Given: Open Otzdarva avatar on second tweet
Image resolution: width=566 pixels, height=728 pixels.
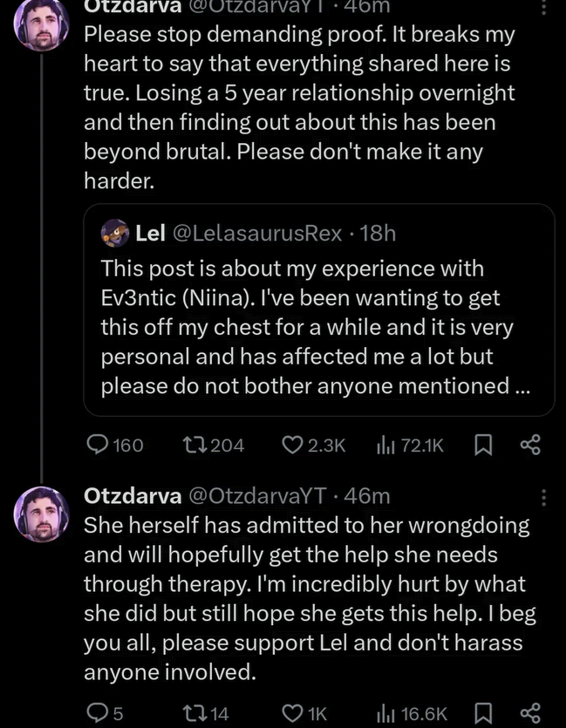Looking at the screenshot, I should pos(42,516).
